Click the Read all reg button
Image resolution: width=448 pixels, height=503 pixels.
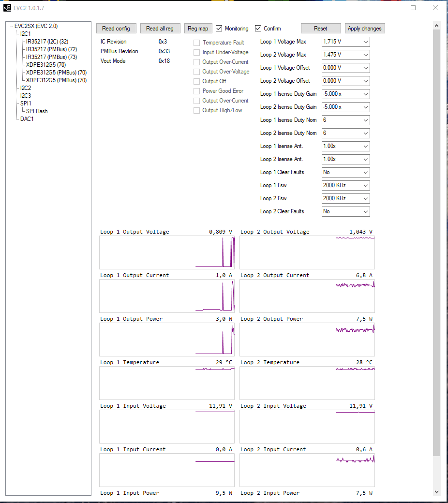tap(160, 29)
